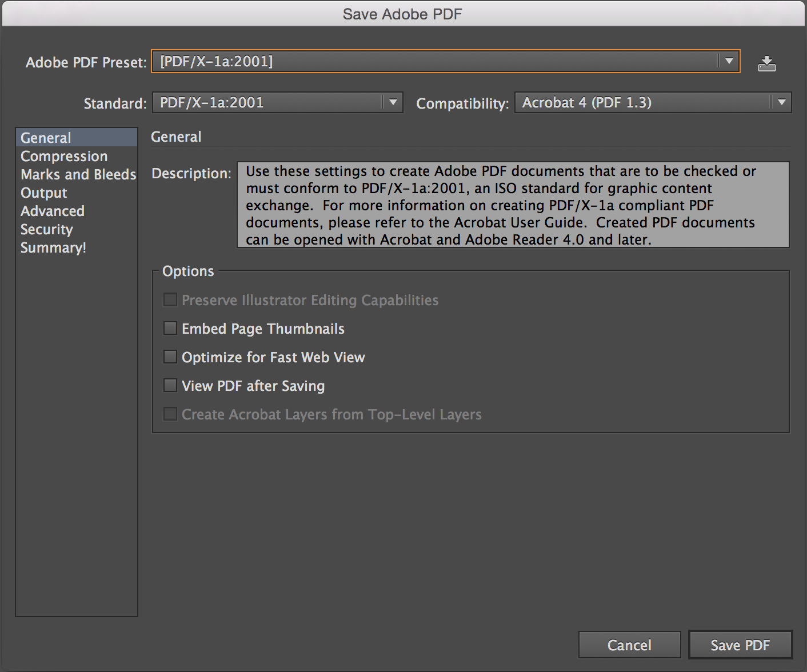This screenshot has width=807, height=672.
Task: Click inside the Description text box
Action: pyautogui.click(x=513, y=205)
